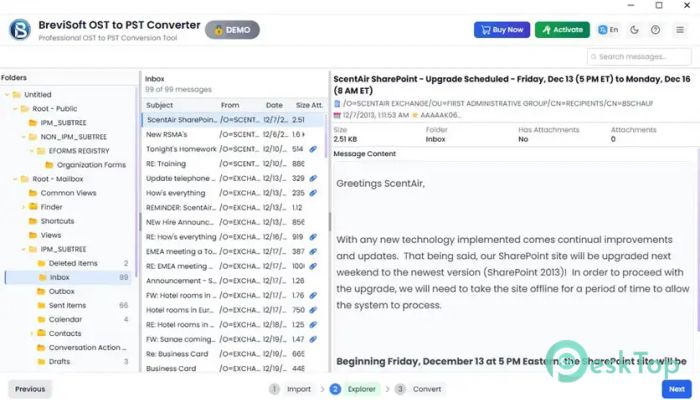
Task: Collapse the IPM_SUBTREE folder under Root - Mailbox
Action: pyautogui.click(x=24, y=249)
